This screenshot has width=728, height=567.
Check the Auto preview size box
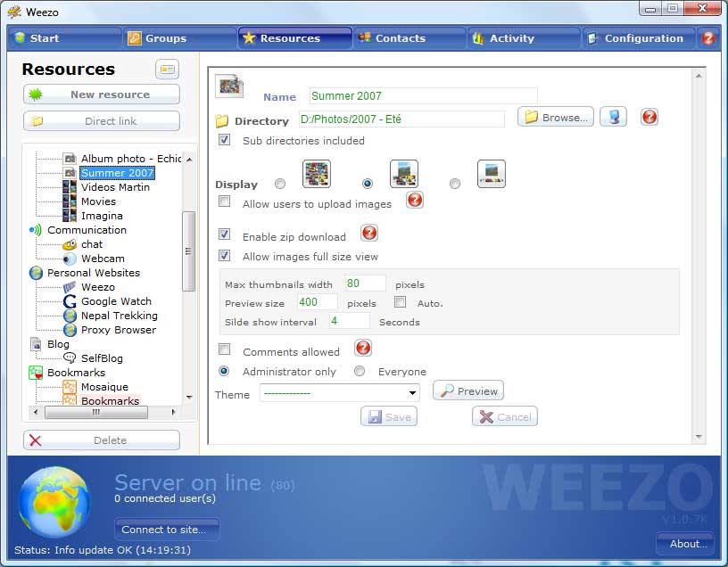coord(400,302)
